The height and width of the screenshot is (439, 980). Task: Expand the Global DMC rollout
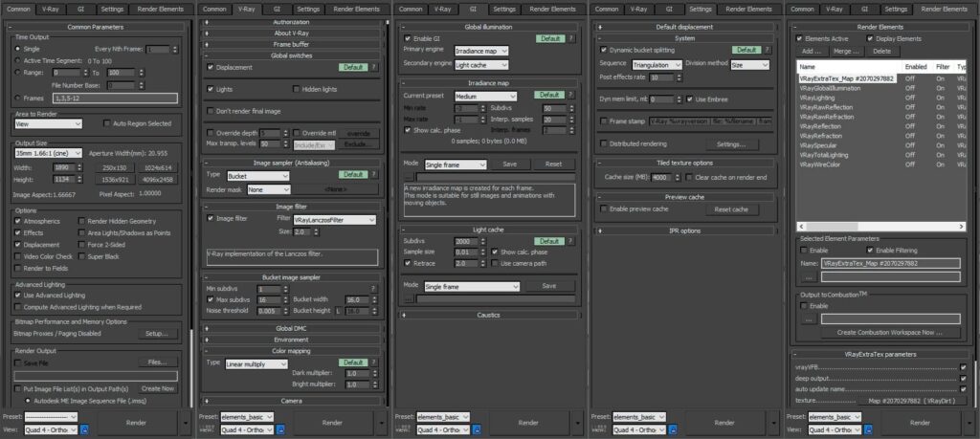click(293, 328)
